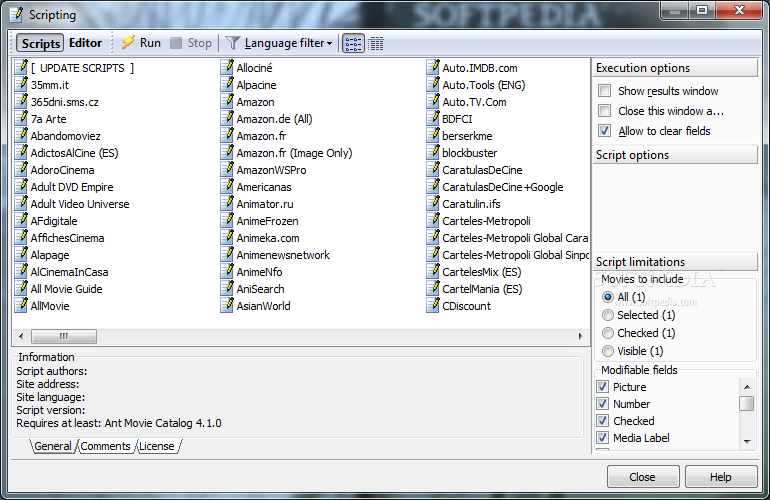This screenshot has height=500, width=770.
Task: Select the All Movie Guide script
Action: tap(66, 289)
